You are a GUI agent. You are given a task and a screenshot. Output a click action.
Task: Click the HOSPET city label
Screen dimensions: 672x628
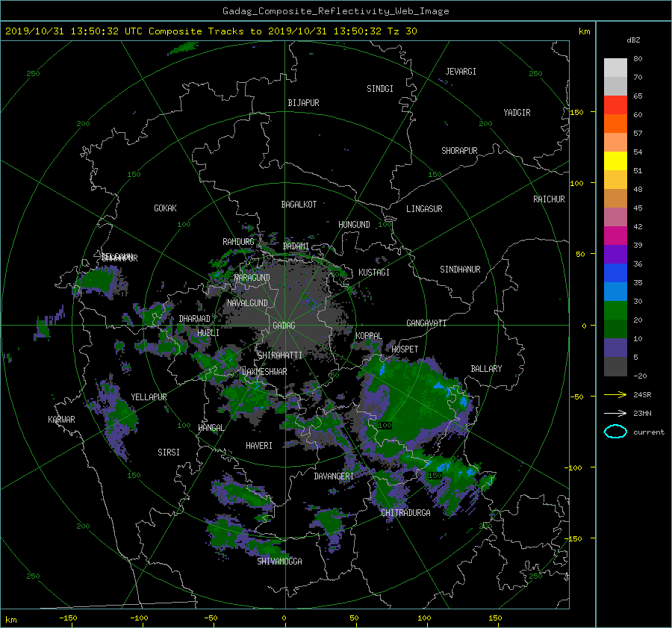[x=405, y=349]
